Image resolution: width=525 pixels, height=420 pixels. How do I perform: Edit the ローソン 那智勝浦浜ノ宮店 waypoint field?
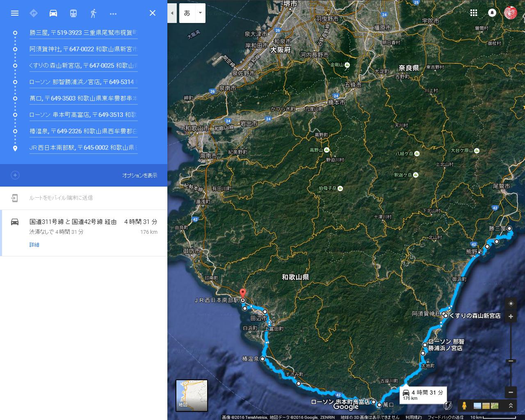[83, 82]
